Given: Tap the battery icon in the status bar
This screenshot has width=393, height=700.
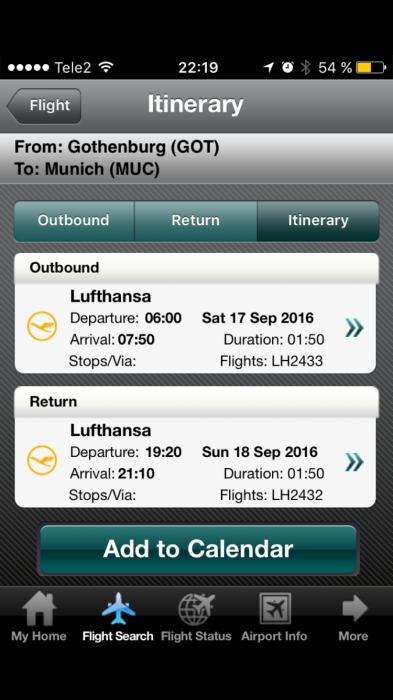Looking at the screenshot, I should [x=371, y=67].
